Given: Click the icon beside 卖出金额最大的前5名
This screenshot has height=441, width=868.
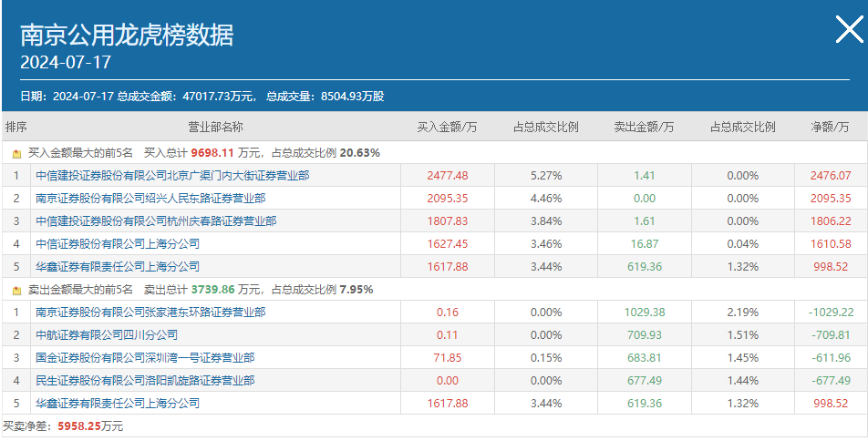Looking at the screenshot, I should pyautogui.click(x=16, y=290).
